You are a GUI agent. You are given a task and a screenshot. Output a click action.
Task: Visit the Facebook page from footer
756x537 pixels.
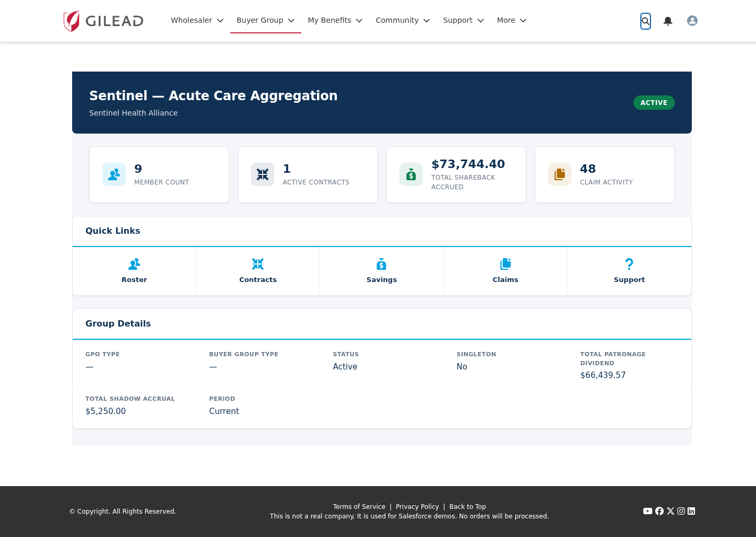pyautogui.click(x=659, y=511)
